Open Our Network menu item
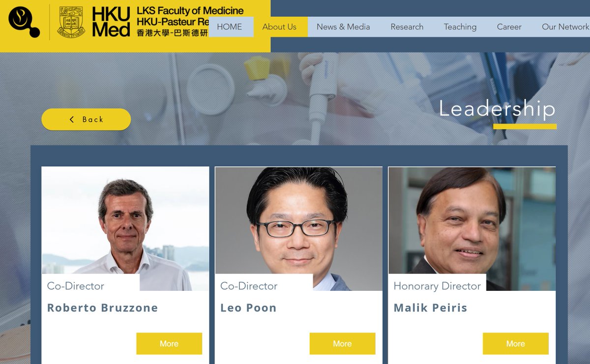 pyautogui.click(x=564, y=27)
